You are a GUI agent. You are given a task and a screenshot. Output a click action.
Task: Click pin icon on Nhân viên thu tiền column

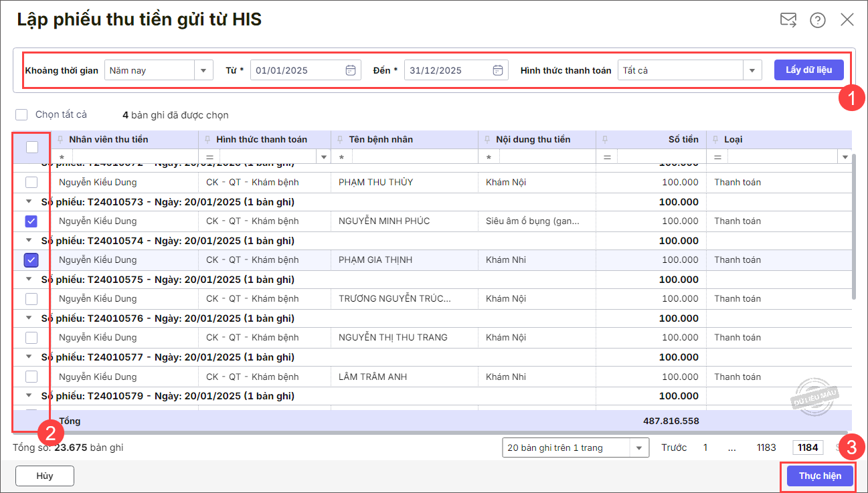(60, 140)
